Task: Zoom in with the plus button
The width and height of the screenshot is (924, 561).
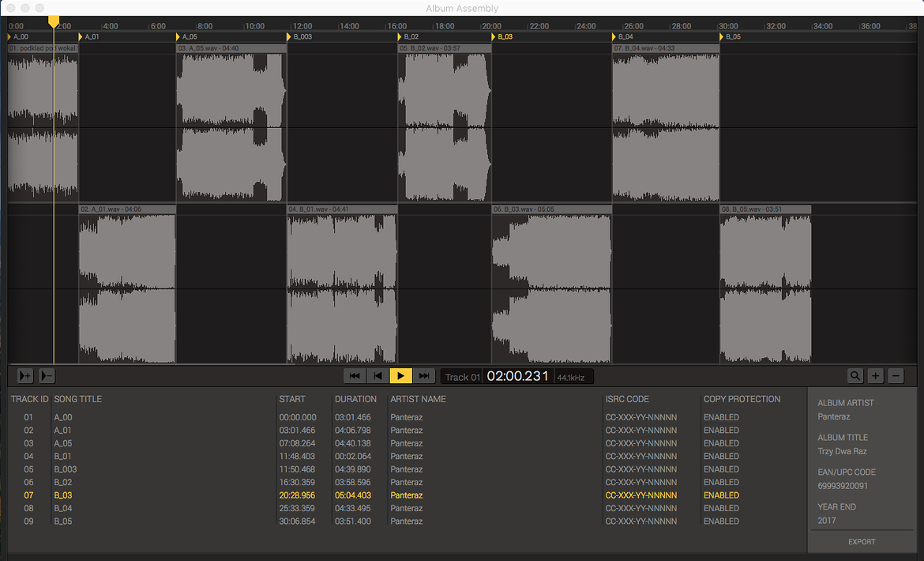Action: (876, 375)
